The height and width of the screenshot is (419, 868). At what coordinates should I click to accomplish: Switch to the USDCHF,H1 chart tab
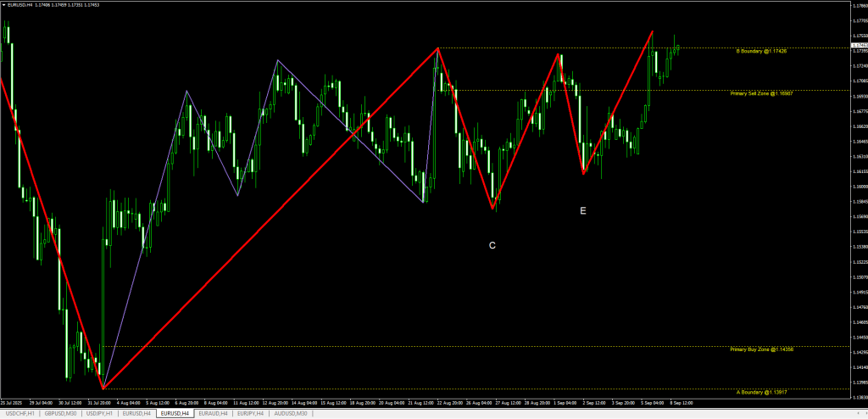[18, 413]
